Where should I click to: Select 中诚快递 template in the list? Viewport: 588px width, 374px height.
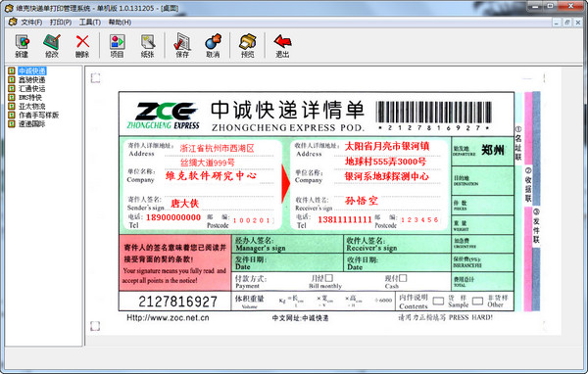(x=32, y=70)
